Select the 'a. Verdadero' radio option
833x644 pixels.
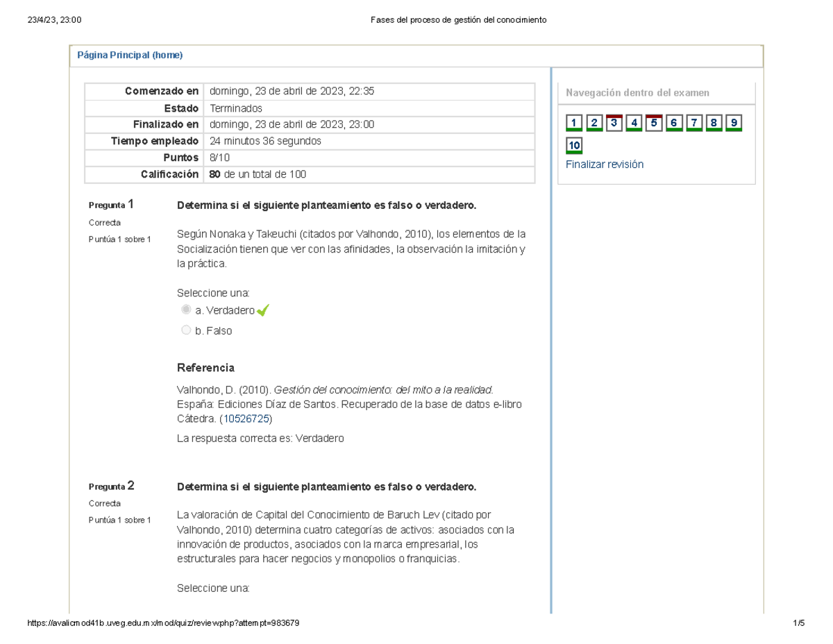click(185, 310)
